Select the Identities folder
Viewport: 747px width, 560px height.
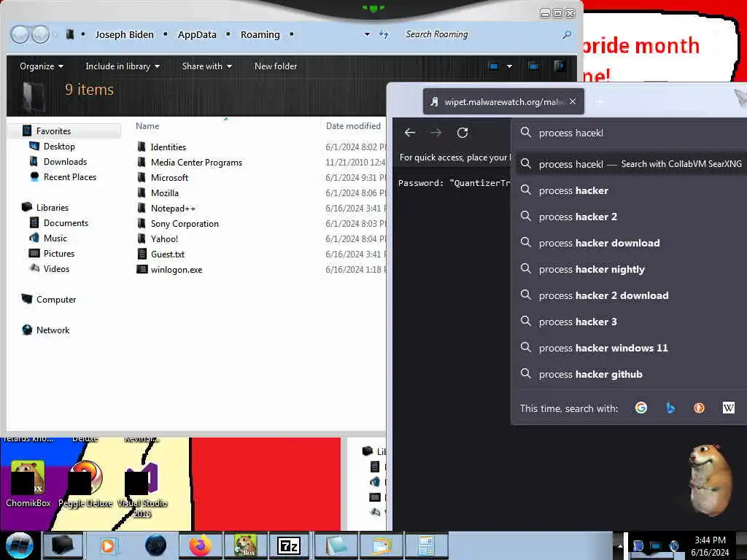[x=169, y=147]
